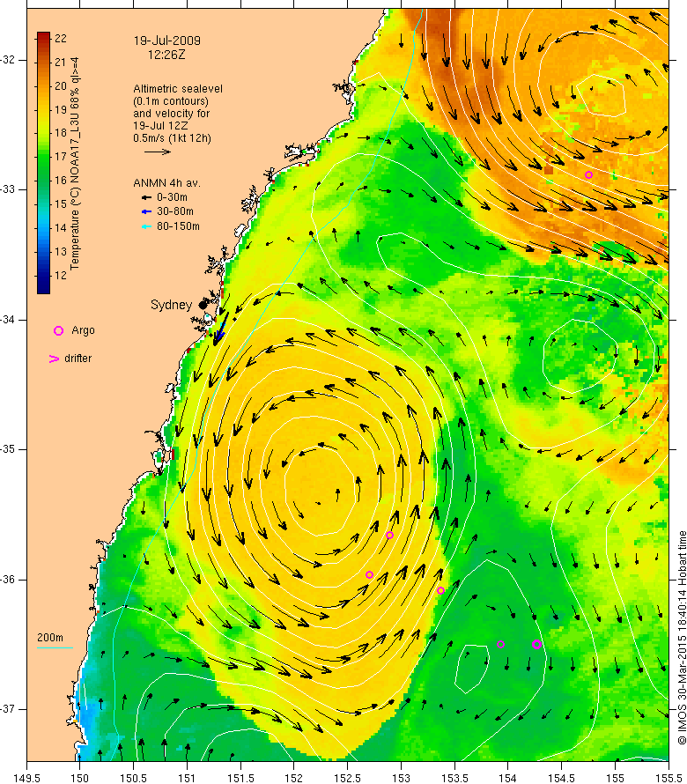The width and height of the screenshot is (687, 784).
Task: Click the 154 longitude axis label
Action: tap(508, 779)
